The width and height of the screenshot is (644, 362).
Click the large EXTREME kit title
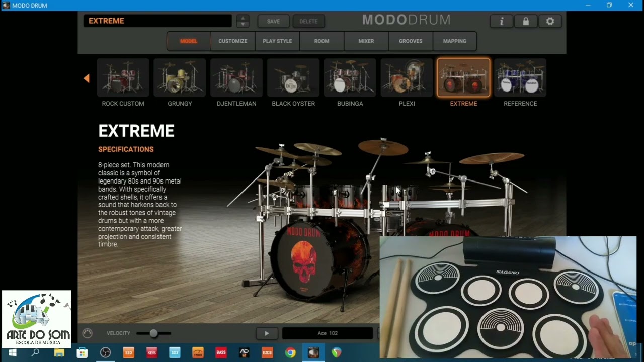tap(136, 131)
